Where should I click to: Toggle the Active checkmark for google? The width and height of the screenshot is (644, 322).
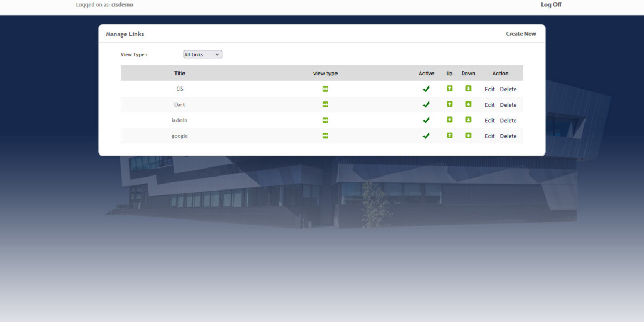[x=426, y=136]
